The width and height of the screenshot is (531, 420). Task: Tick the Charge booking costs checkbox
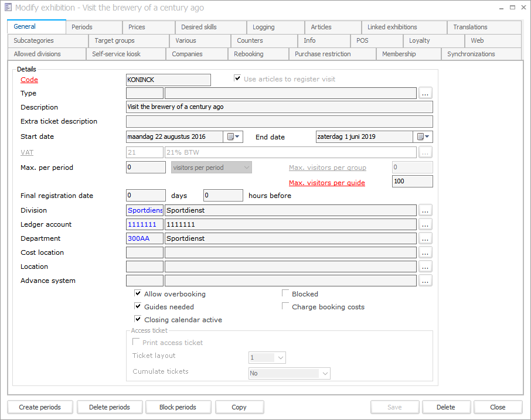[285, 306]
